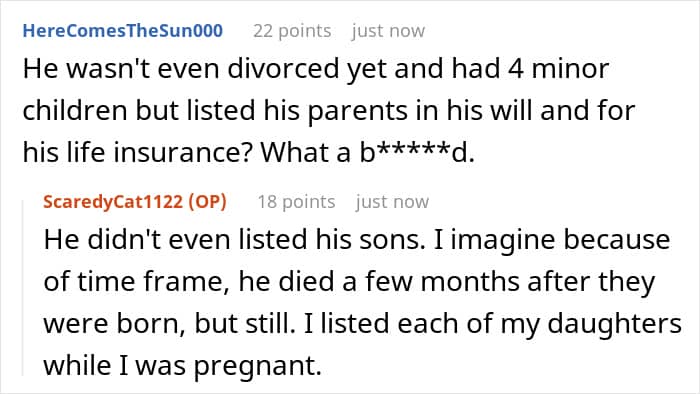The width and height of the screenshot is (700, 394).
Task: Click the 22 points score
Action: pos(292,31)
